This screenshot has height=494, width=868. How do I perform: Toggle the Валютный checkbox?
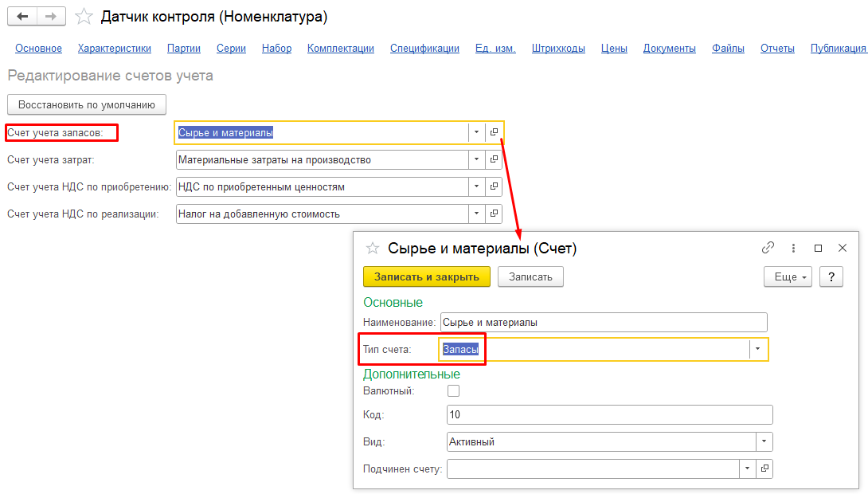[x=453, y=391]
